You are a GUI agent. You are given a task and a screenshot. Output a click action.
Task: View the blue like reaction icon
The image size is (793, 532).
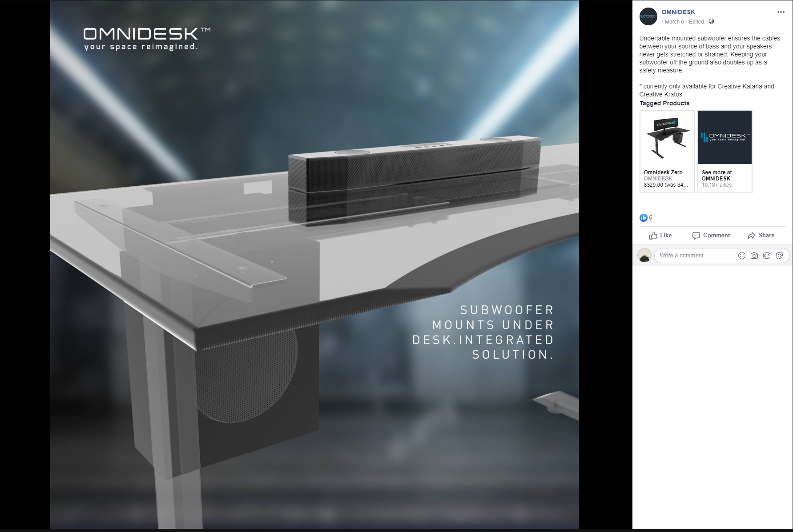pos(643,218)
